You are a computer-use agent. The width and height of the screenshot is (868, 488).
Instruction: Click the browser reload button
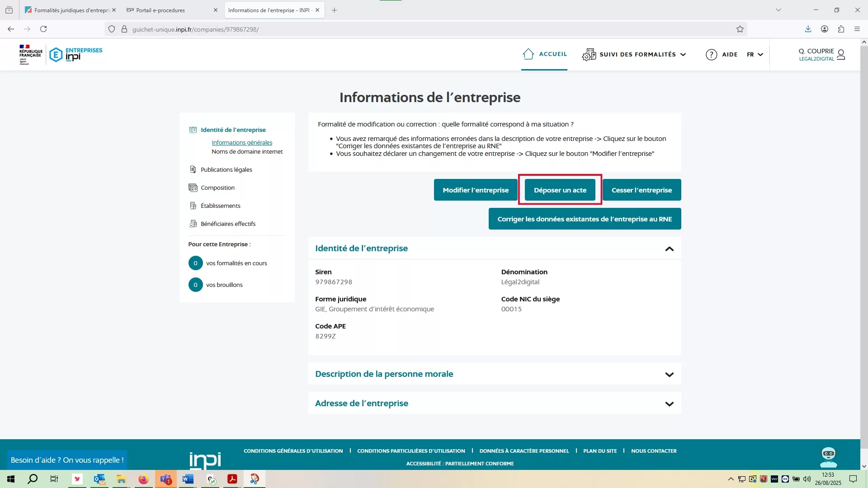43,29
